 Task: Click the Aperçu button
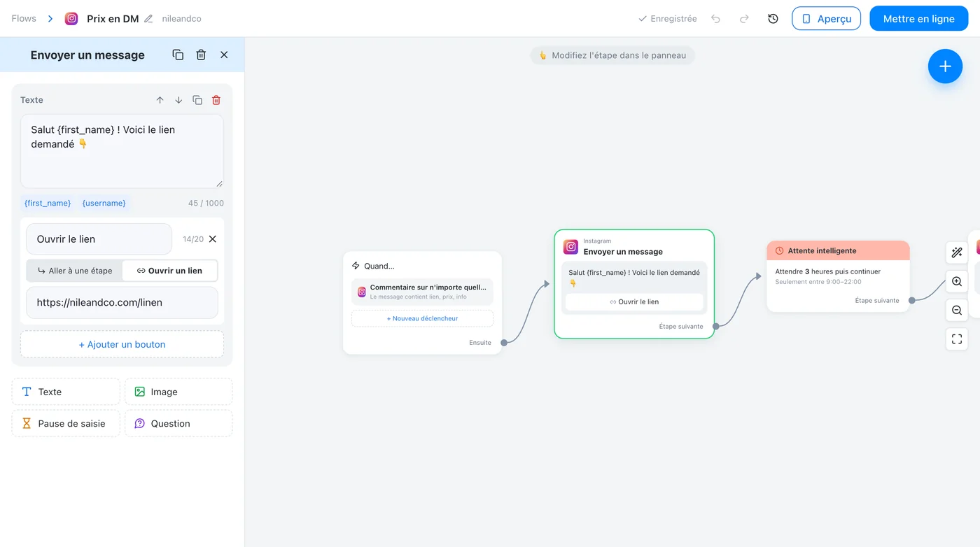tap(827, 19)
